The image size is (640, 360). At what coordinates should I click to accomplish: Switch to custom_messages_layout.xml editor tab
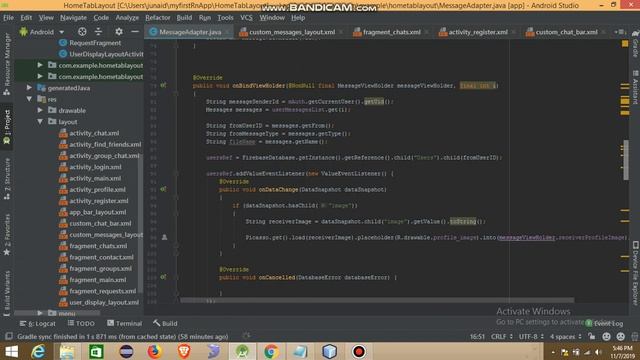[291, 32]
